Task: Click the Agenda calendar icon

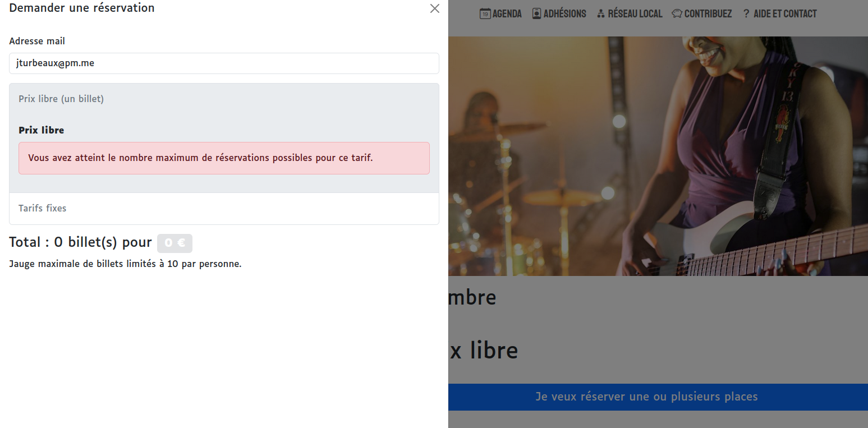Action: click(485, 13)
